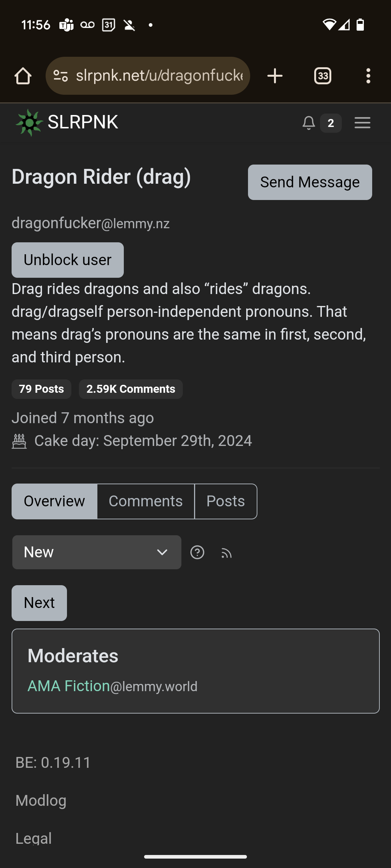The image size is (391, 868).
Task: Switch to the Comments tab
Action: point(146,501)
